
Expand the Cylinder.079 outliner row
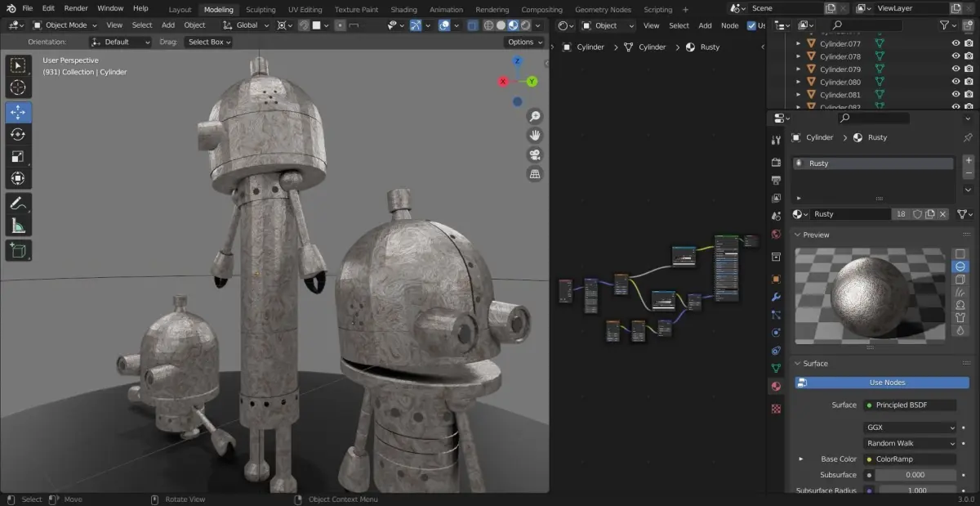coord(799,69)
